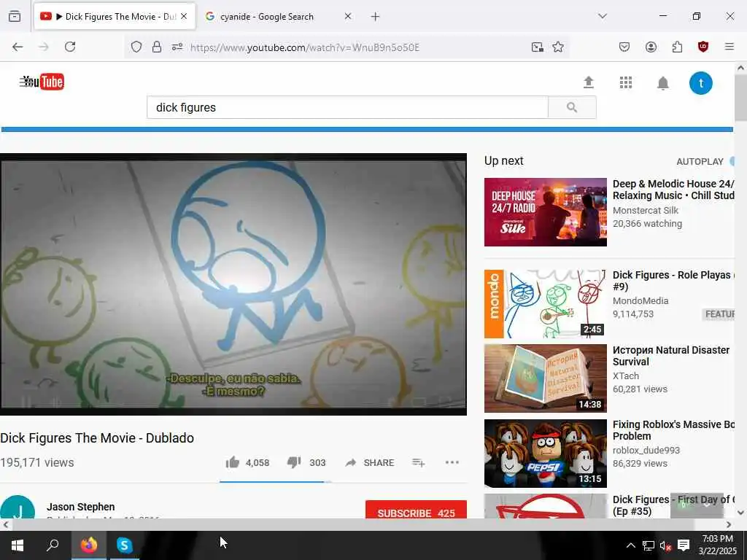
Task: Open Windows Action Center notifications
Action: coord(683,545)
